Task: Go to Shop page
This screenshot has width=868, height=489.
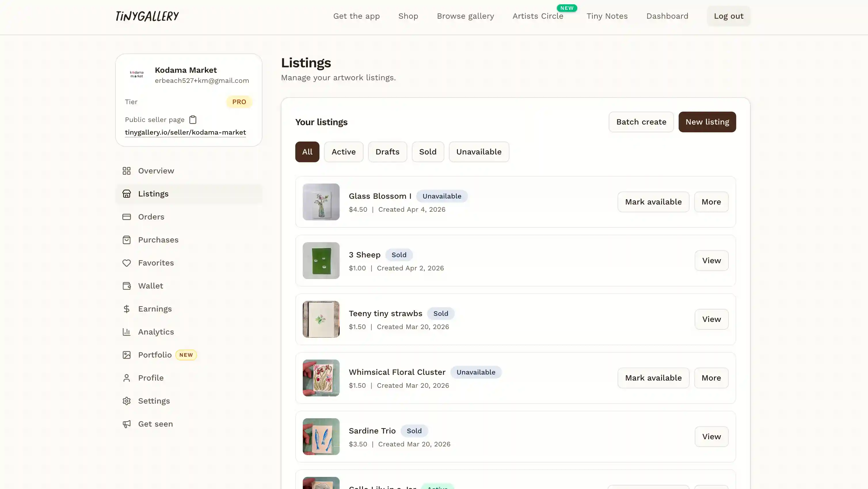Action: [x=408, y=16]
